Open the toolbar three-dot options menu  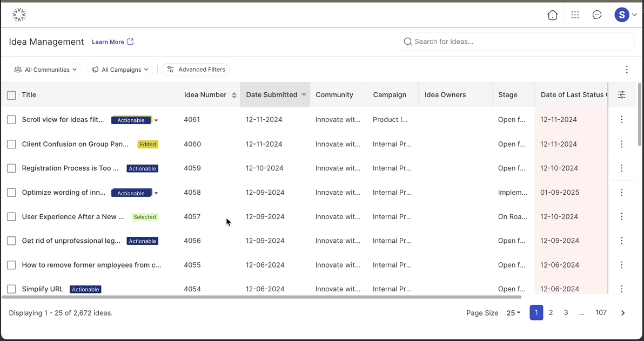click(627, 70)
